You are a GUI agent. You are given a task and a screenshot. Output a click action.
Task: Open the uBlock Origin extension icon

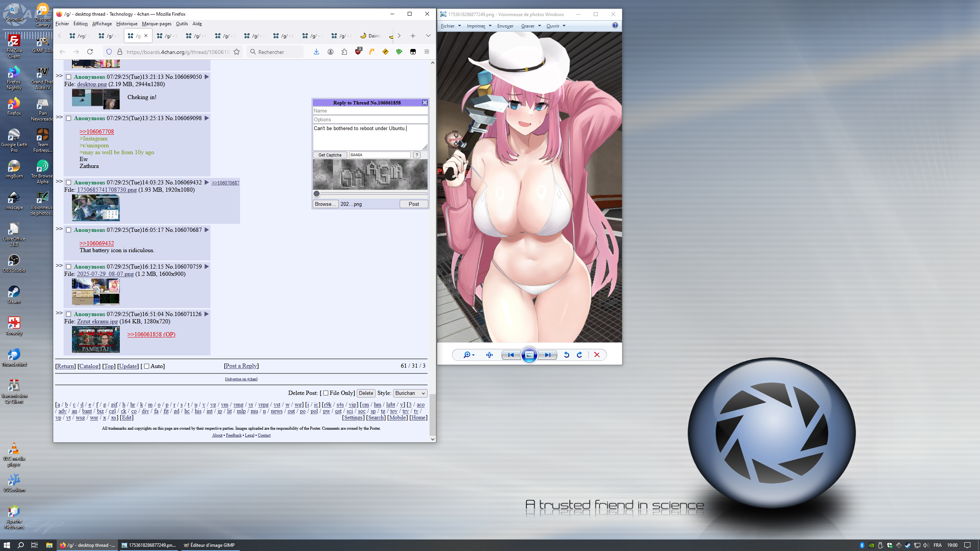pos(358,51)
